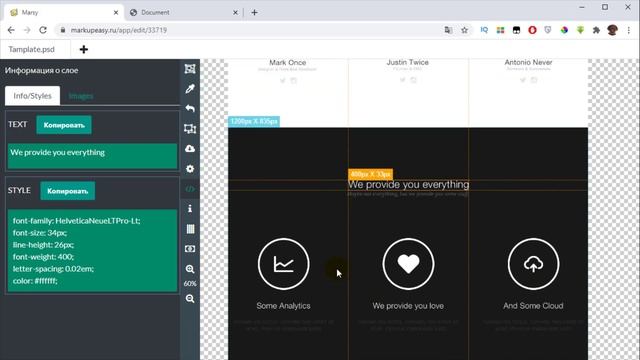Select the 'Justin Twice' name text
The image size is (640, 360).
click(408, 62)
